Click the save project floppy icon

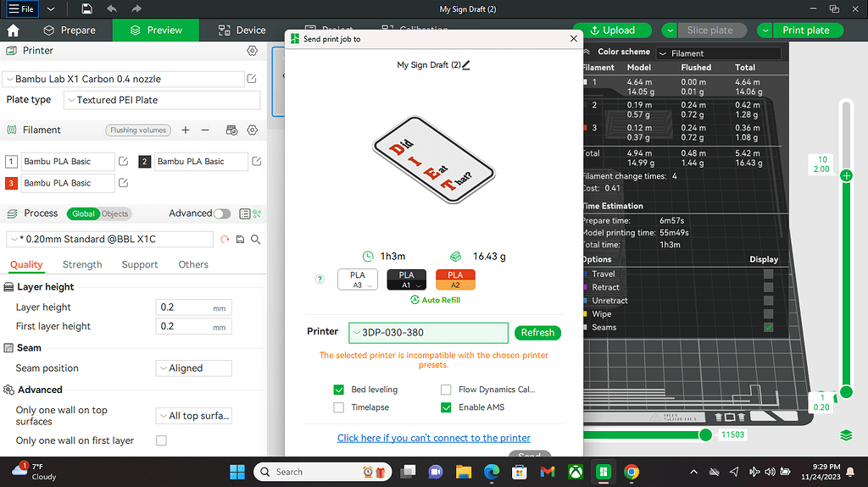(87, 9)
